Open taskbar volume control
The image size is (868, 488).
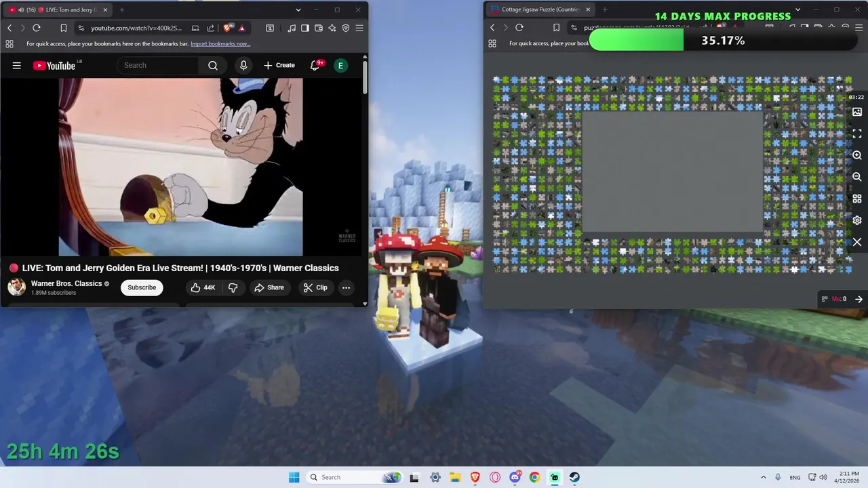[823, 477]
